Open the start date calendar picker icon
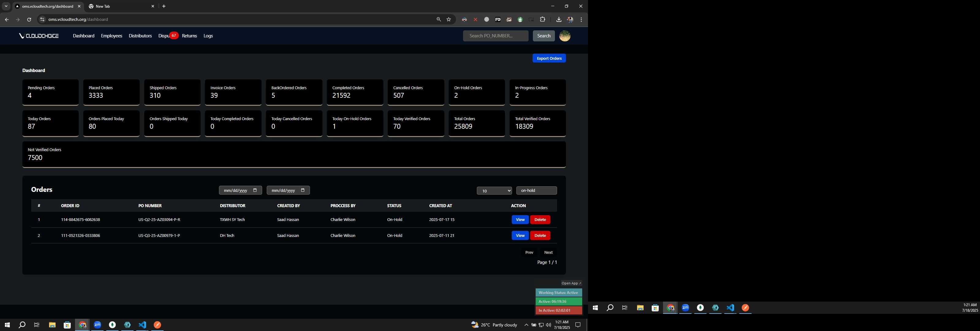 pyautogui.click(x=255, y=190)
